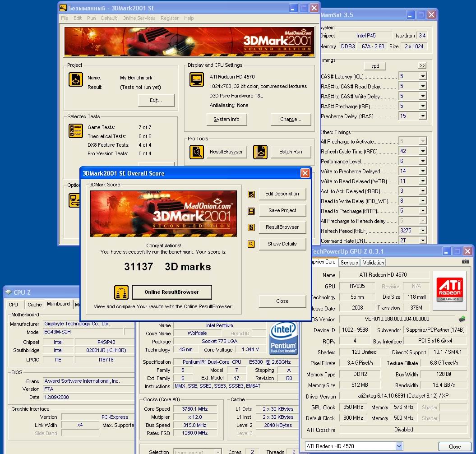Switch to the Sensors tab in GPU-Z
The width and height of the screenshot is (476, 454).
coord(349,262)
